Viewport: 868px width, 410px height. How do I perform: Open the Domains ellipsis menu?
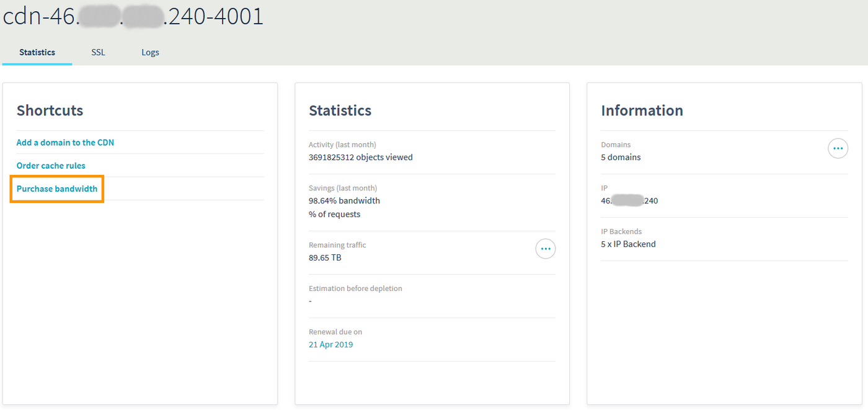pyautogui.click(x=838, y=148)
